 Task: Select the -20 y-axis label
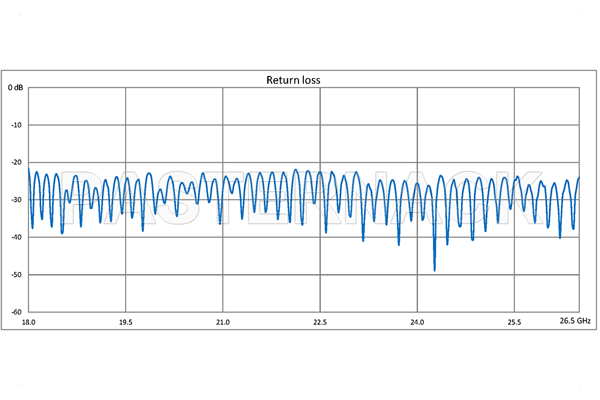coord(17,163)
